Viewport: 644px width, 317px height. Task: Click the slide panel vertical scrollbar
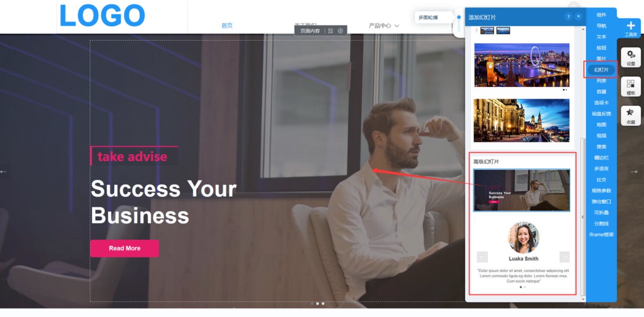pos(583,217)
